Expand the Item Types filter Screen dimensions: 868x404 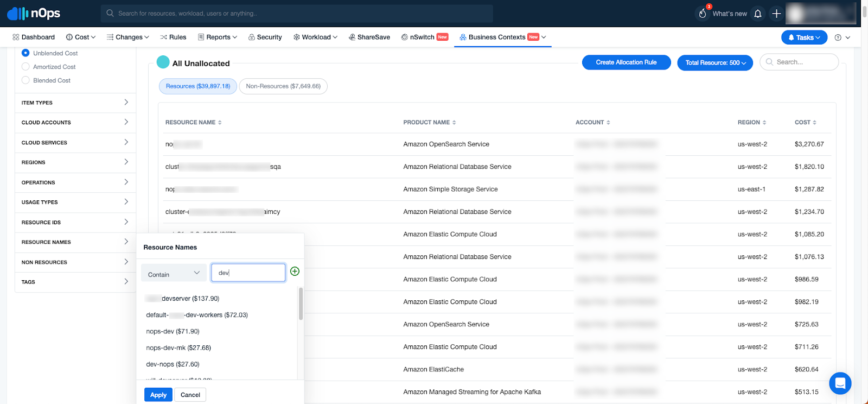click(x=75, y=103)
